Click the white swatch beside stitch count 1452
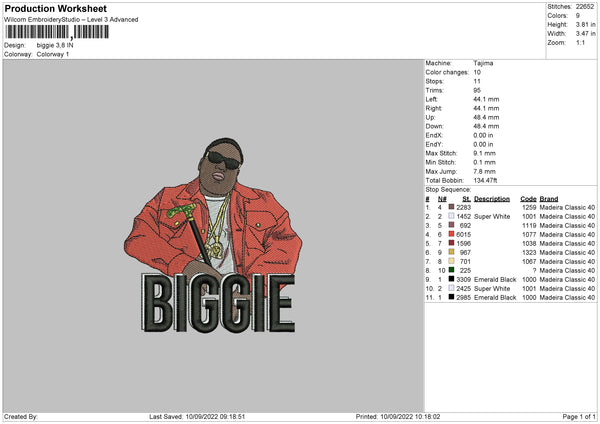This screenshot has height=424, width=600. click(x=451, y=216)
